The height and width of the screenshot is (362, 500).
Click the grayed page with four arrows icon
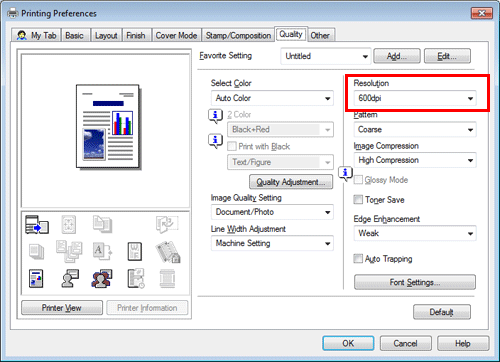pyautogui.click(x=69, y=224)
